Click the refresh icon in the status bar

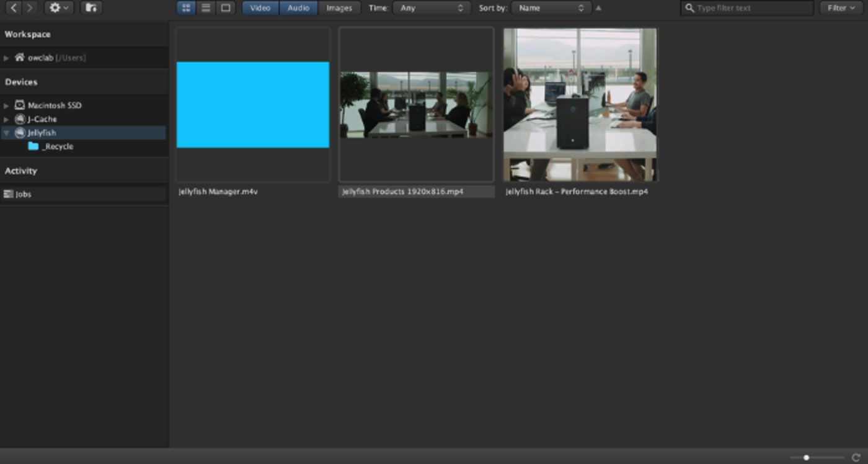(856, 457)
